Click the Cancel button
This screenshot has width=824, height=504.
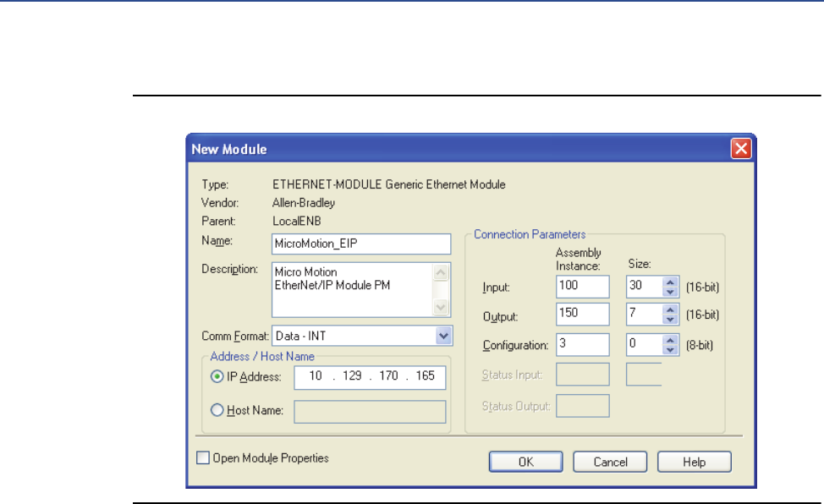(x=610, y=462)
